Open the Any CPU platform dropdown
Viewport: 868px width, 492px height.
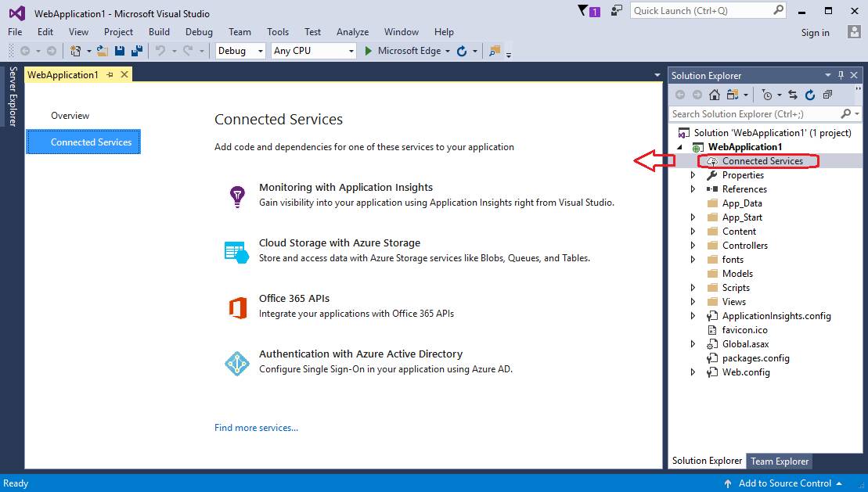(x=351, y=50)
